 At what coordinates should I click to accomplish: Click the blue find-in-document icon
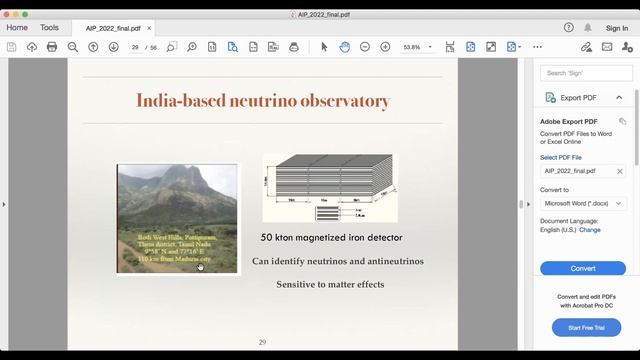pos(233,47)
